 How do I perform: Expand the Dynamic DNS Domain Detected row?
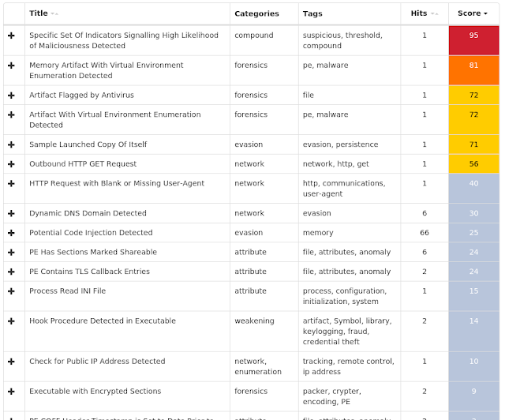(11, 213)
